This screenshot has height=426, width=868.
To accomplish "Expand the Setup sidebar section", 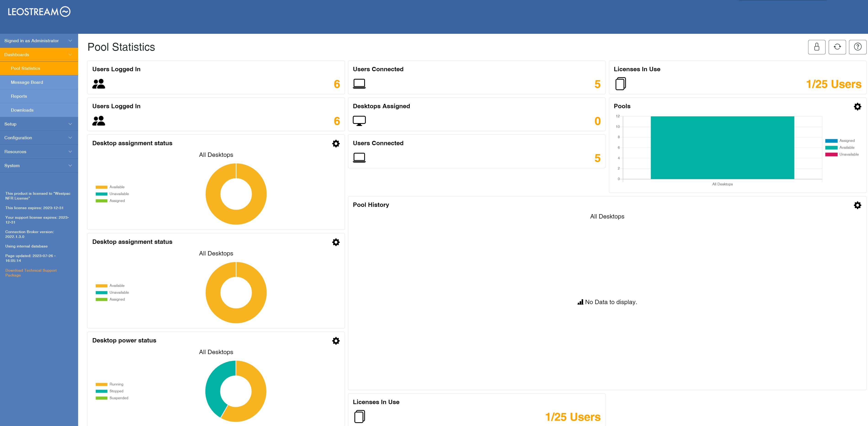I will click(39, 124).
